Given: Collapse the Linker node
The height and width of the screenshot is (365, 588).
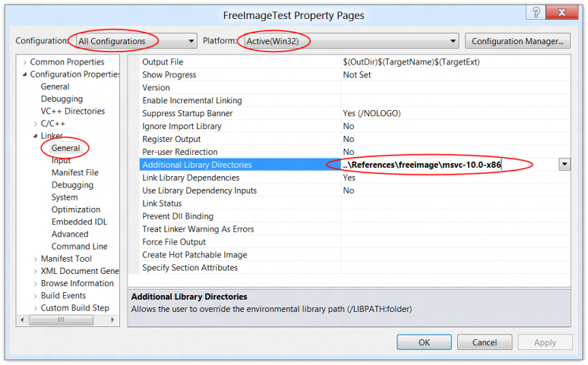Looking at the screenshot, I should click(x=35, y=136).
